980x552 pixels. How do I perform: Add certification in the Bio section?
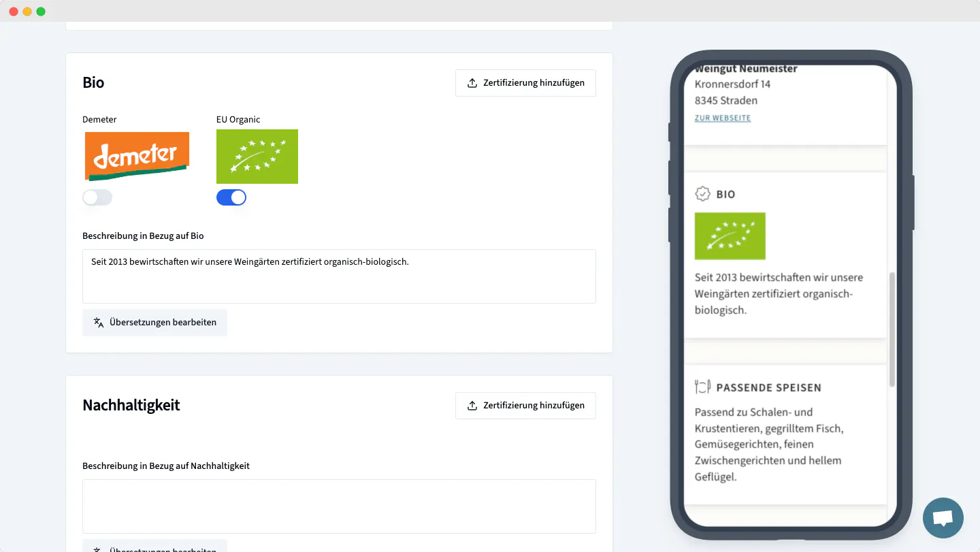525,83
